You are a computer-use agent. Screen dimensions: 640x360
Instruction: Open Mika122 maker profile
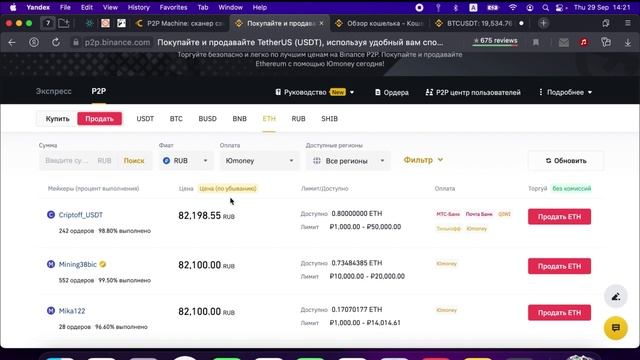point(72,311)
